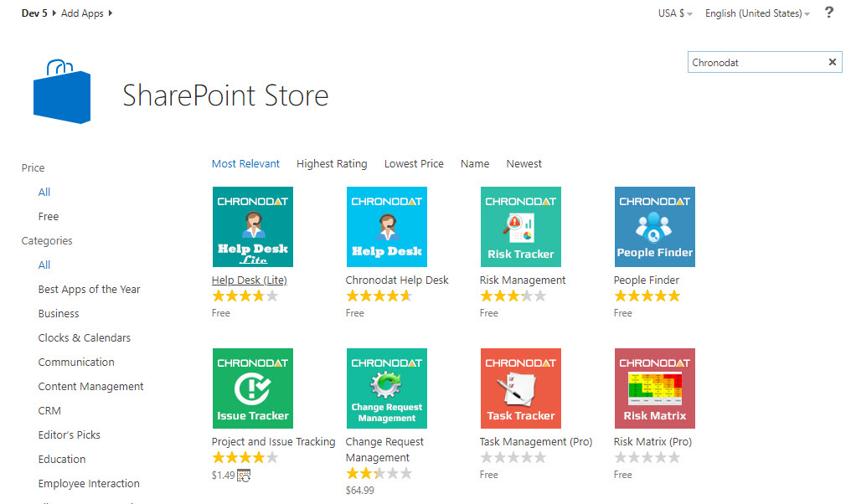Image resolution: width=851 pixels, height=504 pixels.
Task: Sort results by Name
Action: pyautogui.click(x=475, y=164)
